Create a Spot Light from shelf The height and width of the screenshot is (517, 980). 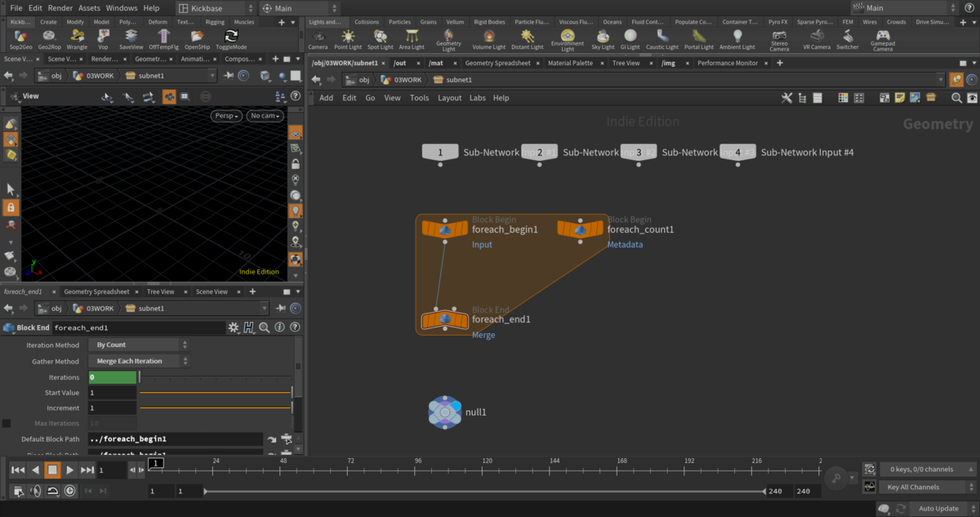tap(380, 40)
